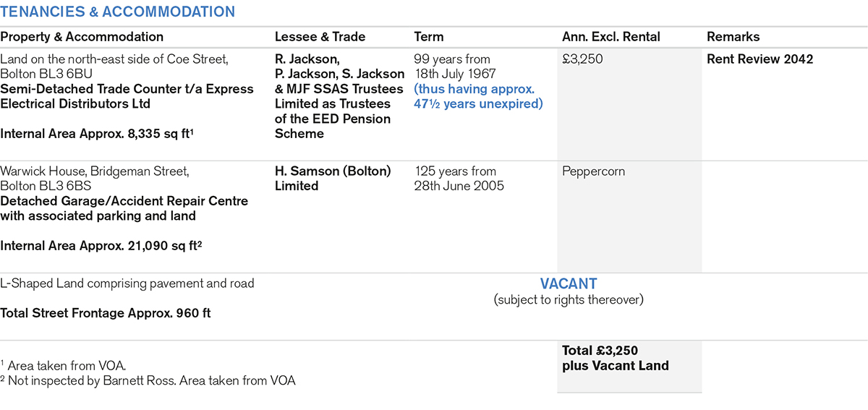Click Rent Review 2042 remark
Screen dimensions: 868x410
[x=759, y=59]
